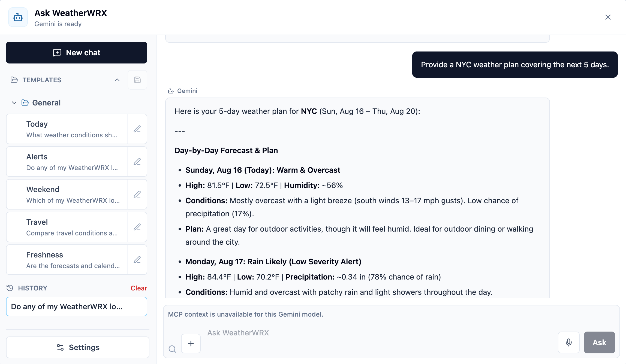
Task: Click the search magnifier icon
Action: (x=172, y=349)
